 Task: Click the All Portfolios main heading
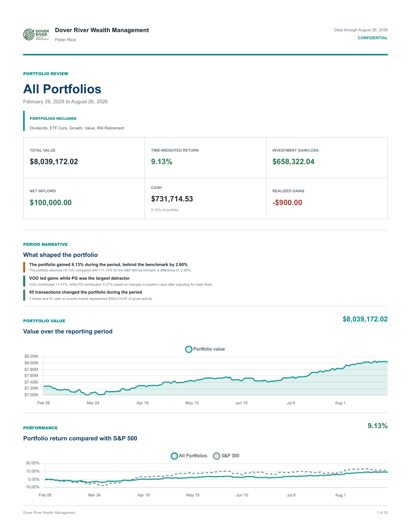(x=62, y=89)
